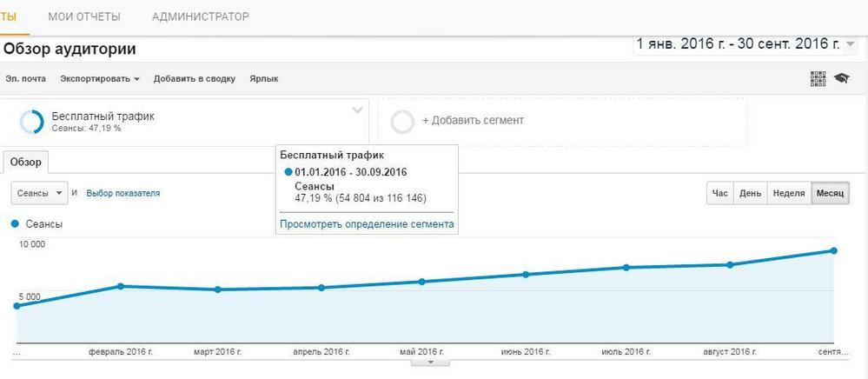Click the blue Сеансы legend dot
The width and height of the screenshot is (868, 379).
tap(15, 224)
